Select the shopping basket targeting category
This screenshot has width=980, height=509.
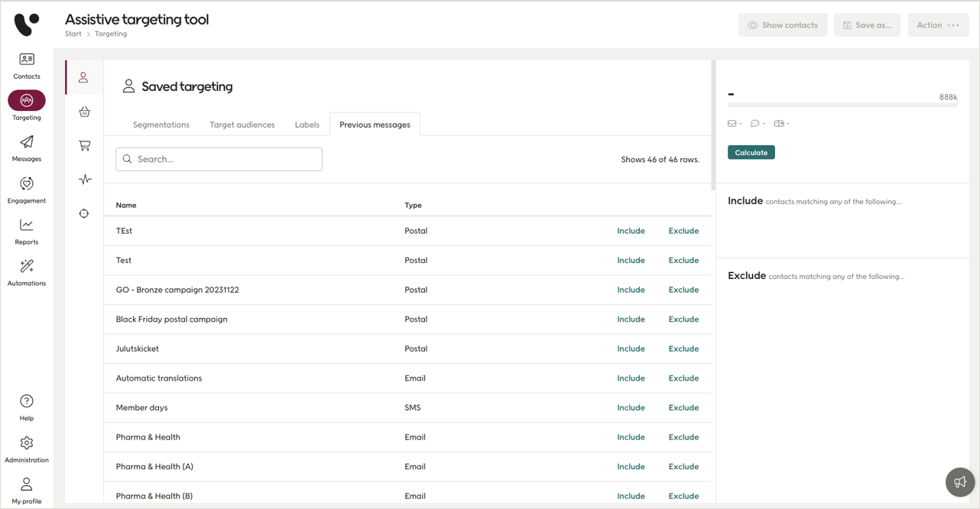pyautogui.click(x=84, y=112)
